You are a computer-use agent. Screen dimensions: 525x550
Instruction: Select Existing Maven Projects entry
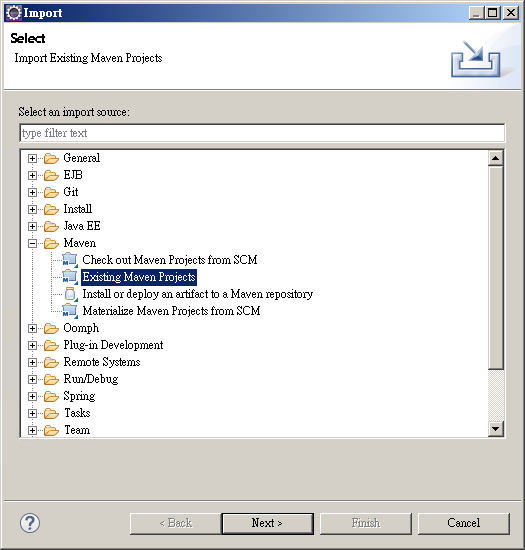[139, 277]
